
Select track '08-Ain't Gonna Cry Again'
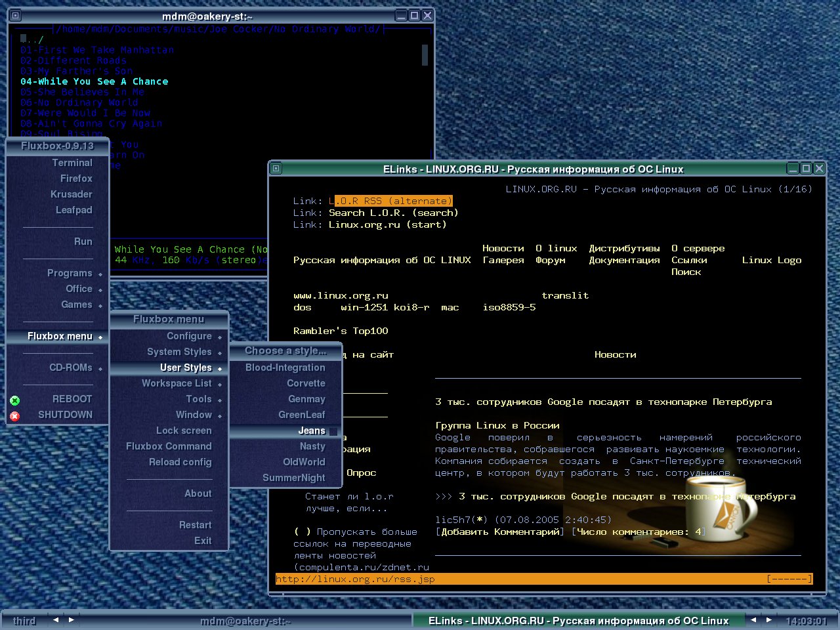pyautogui.click(x=91, y=123)
